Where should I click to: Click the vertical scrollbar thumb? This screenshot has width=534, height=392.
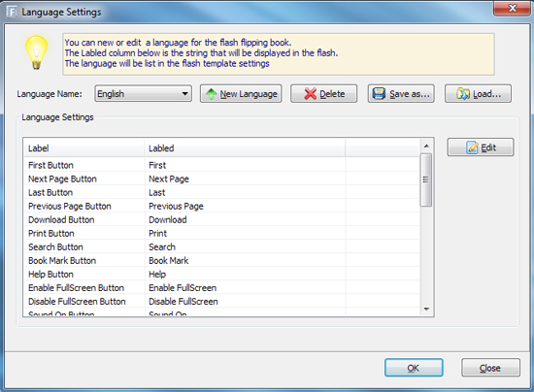tap(426, 180)
